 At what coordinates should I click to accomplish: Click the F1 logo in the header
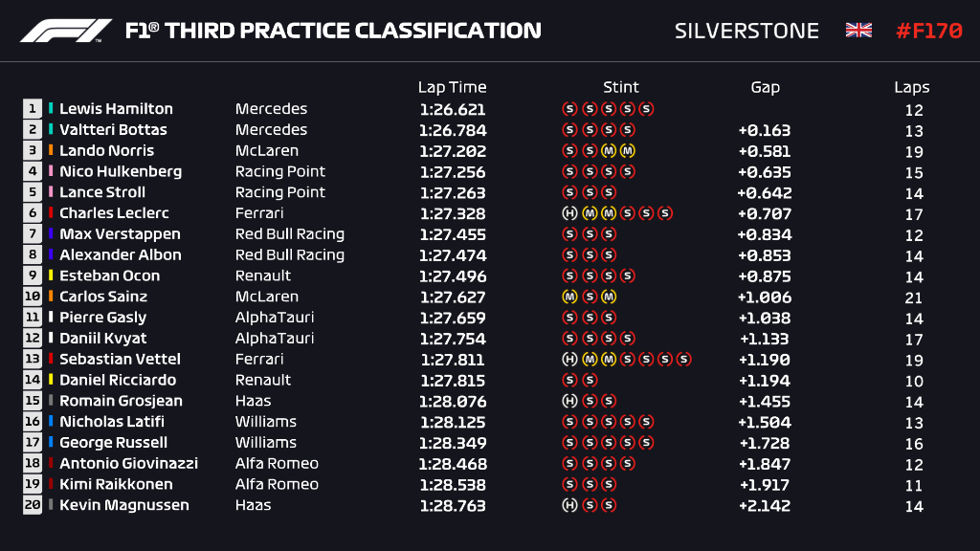[x=65, y=31]
